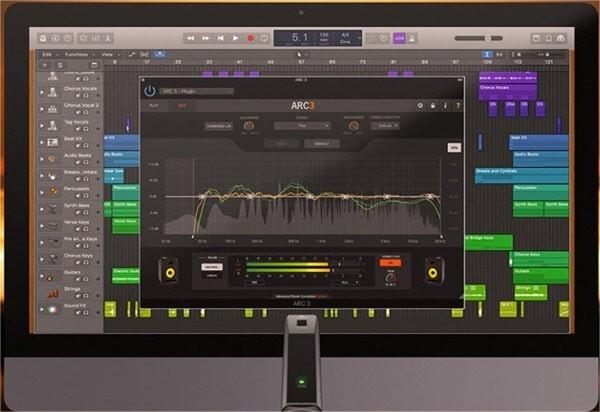
Task: Open ARC 3 settings gear icon
Action: point(419,105)
